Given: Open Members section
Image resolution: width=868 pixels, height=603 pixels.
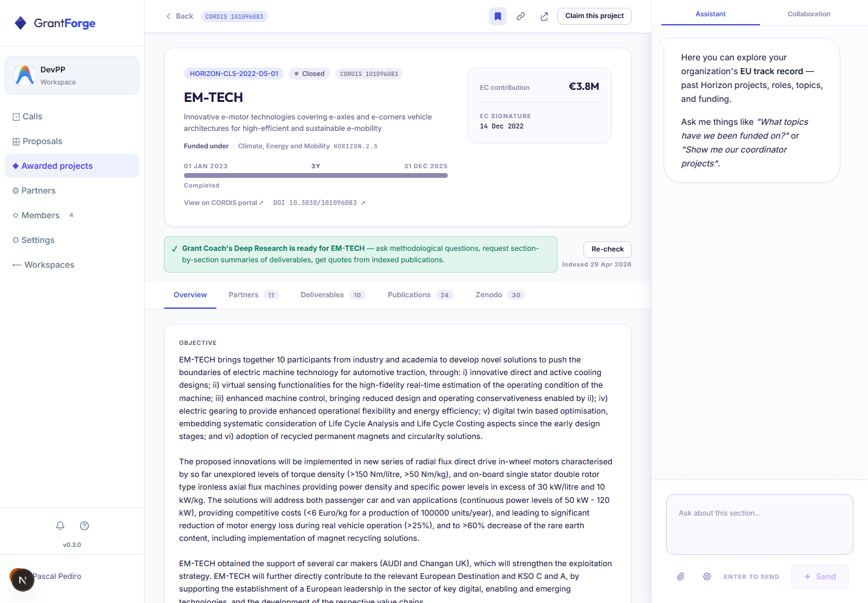Looking at the screenshot, I should pyautogui.click(x=72, y=215).
